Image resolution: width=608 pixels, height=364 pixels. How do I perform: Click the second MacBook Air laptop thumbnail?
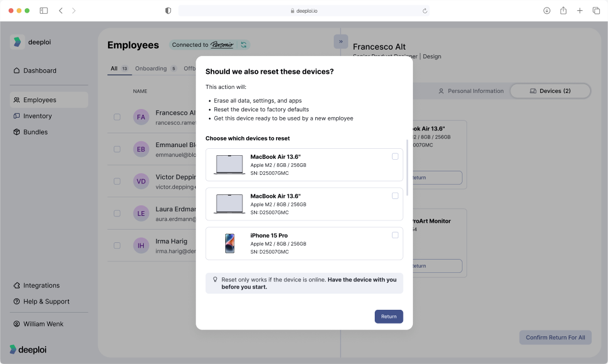pos(230,204)
